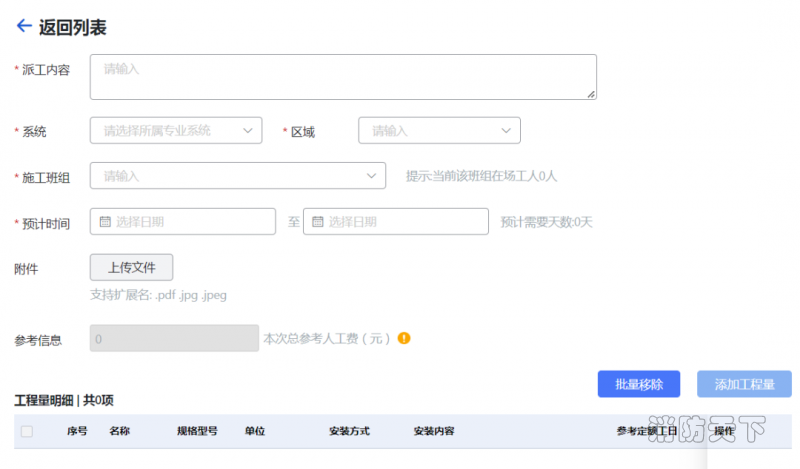
Task: Click the 安装方式 column header
Action: (x=349, y=431)
